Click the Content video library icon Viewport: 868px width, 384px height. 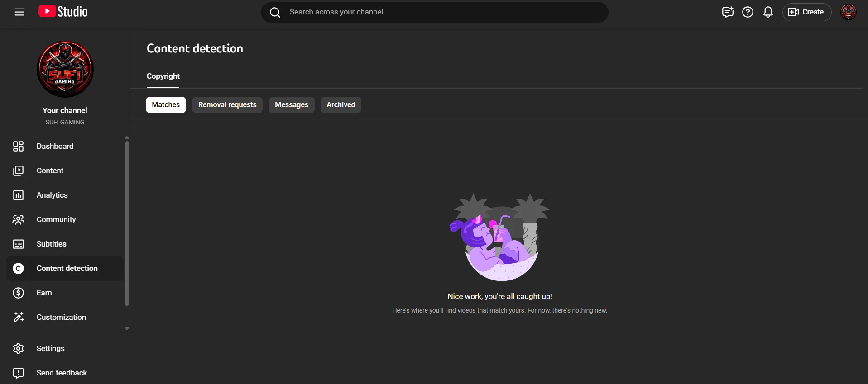click(x=18, y=171)
